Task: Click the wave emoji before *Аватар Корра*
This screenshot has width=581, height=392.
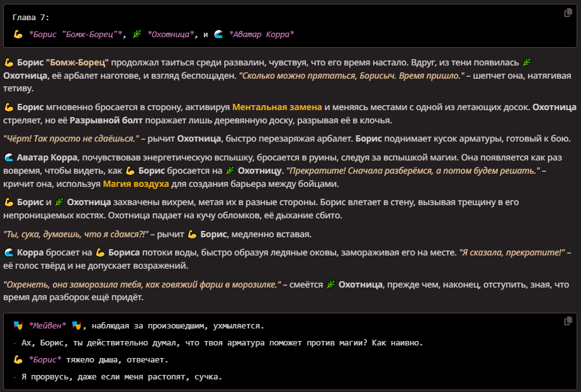Action: point(218,35)
